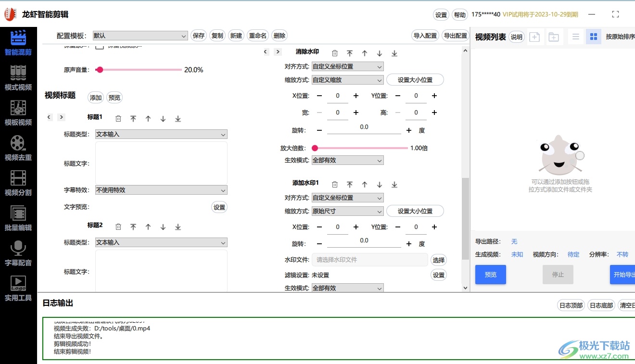This screenshot has width=635, height=364.
Task: Open 缩放方式 dropdown in 添加水印1
Action: click(347, 211)
